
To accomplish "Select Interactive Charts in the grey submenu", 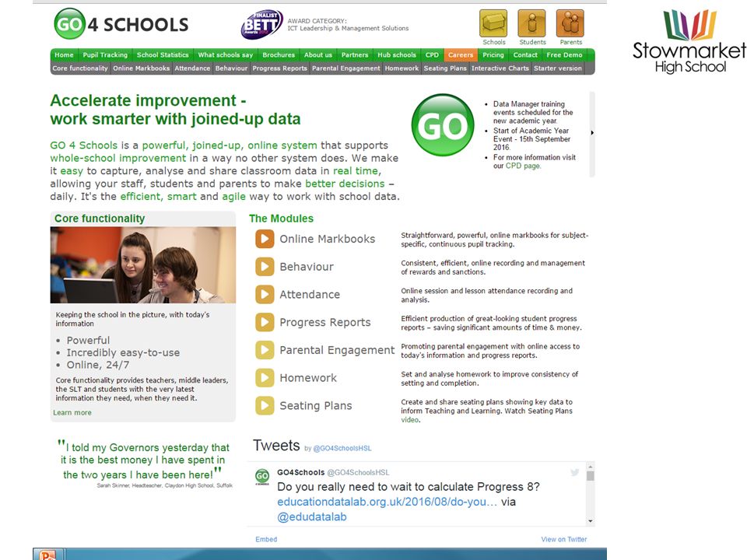I will click(500, 68).
